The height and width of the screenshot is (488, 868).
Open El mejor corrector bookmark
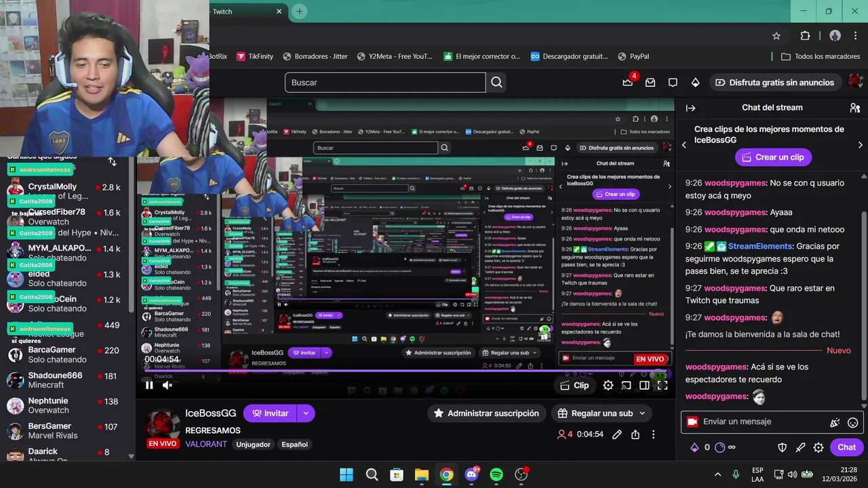coord(482,56)
